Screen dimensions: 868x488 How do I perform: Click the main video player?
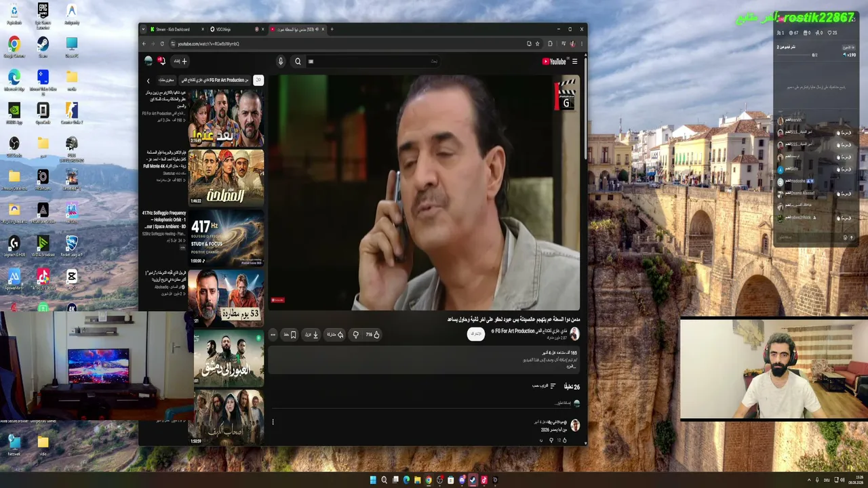[424, 192]
